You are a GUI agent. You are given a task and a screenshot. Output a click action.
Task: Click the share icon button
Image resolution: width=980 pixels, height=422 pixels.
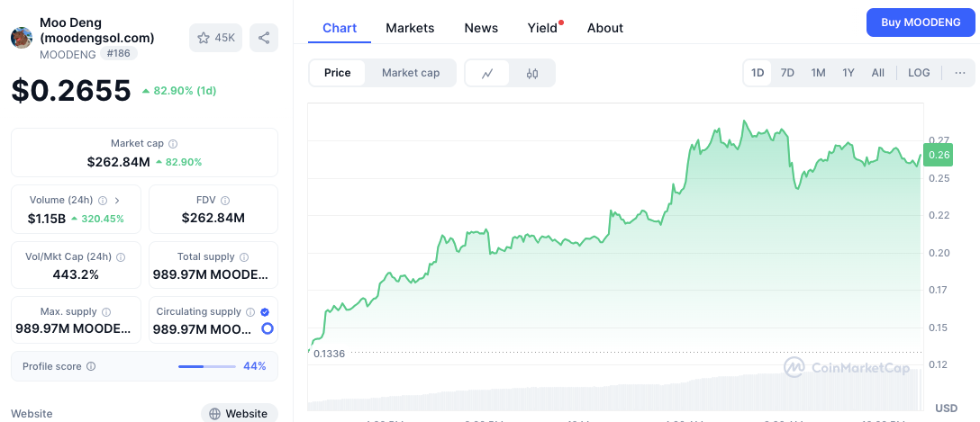tap(264, 38)
